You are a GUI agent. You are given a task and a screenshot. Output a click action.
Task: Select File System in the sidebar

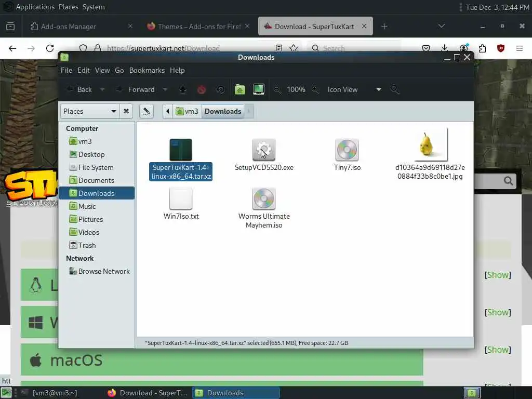point(97,167)
